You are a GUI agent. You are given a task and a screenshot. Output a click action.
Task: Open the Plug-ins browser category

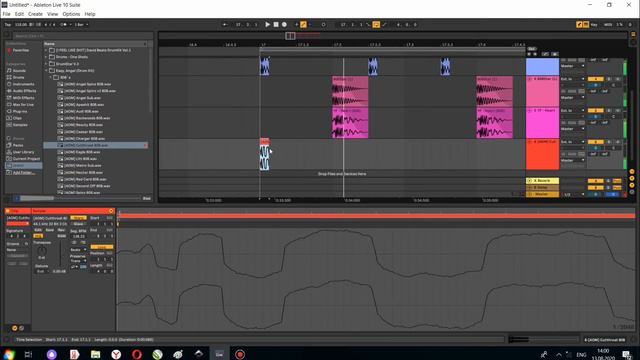coord(20,111)
